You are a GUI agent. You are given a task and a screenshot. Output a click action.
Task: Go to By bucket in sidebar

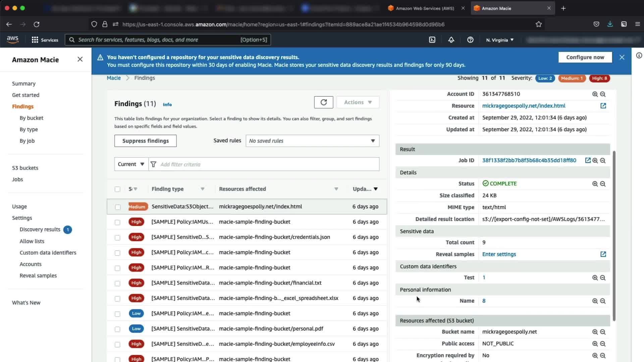click(x=31, y=118)
